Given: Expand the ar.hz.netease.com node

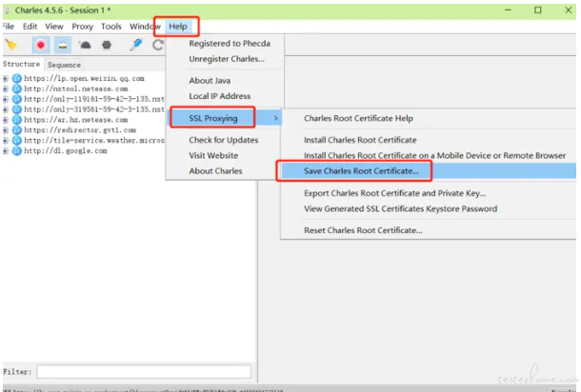Looking at the screenshot, I should coord(6,120).
